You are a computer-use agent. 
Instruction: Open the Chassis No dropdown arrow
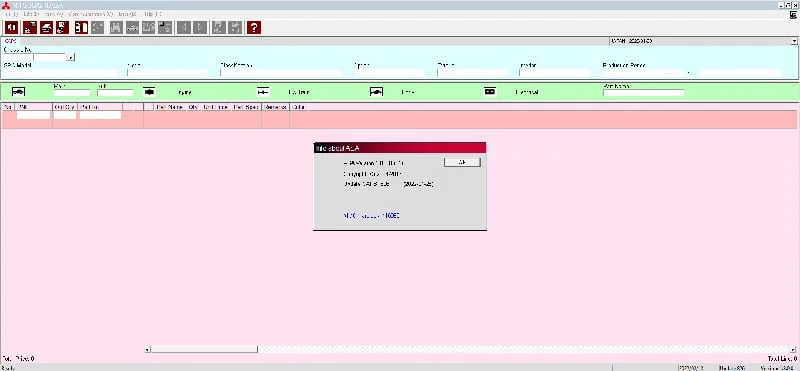(x=70, y=57)
